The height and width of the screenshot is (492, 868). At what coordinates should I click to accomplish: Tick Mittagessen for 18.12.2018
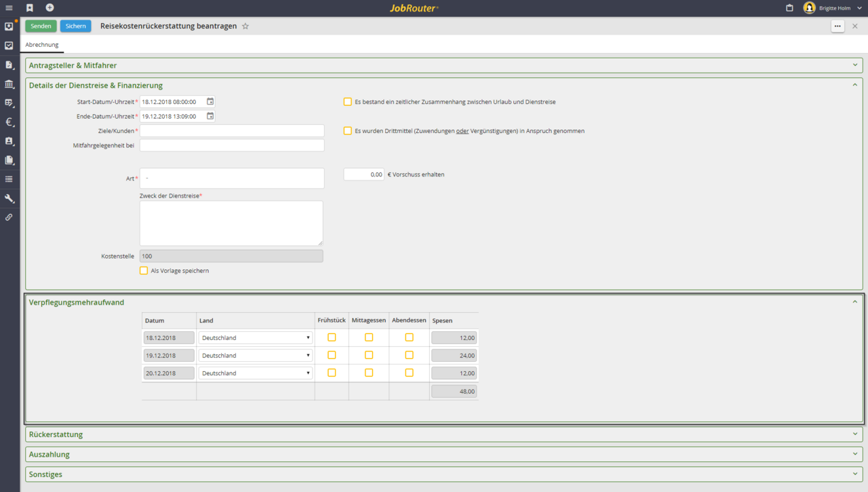point(369,337)
